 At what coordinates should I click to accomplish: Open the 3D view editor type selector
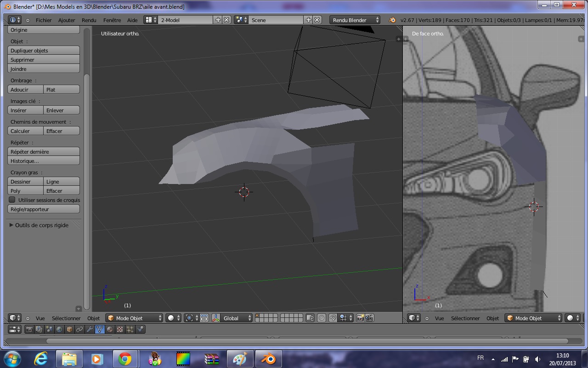[15, 318]
